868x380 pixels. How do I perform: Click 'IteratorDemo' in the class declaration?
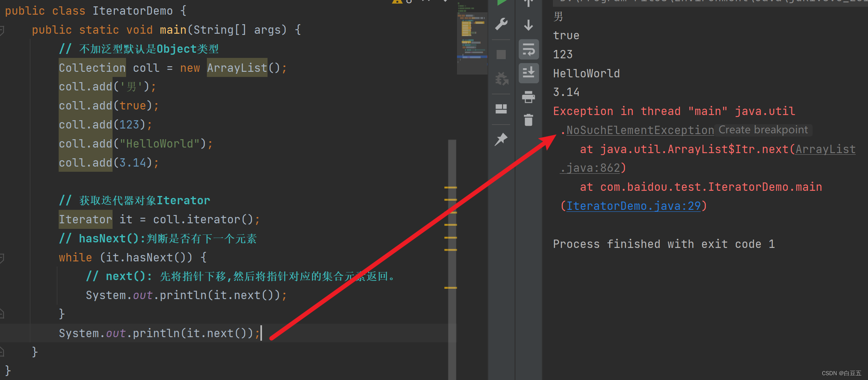coord(132,11)
